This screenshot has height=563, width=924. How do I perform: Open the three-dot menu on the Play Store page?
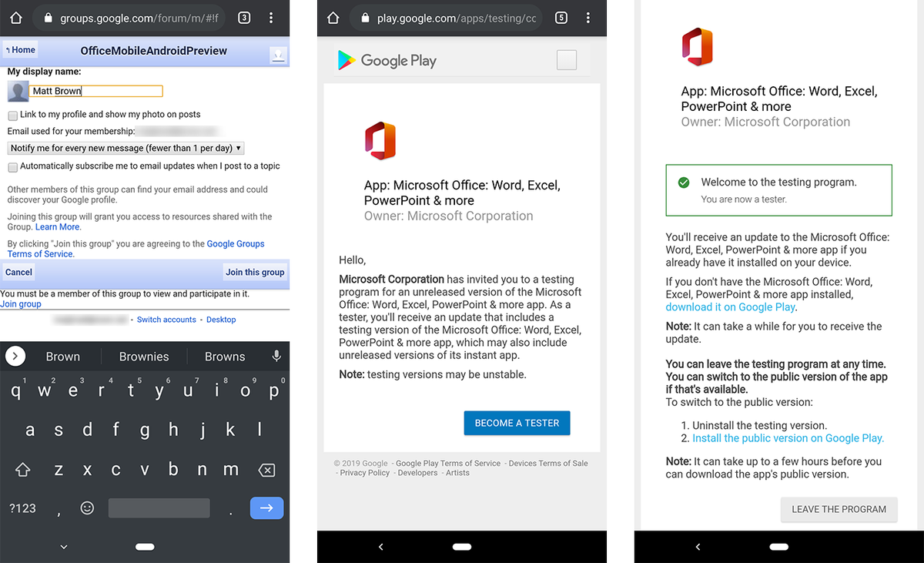pos(588,18)
